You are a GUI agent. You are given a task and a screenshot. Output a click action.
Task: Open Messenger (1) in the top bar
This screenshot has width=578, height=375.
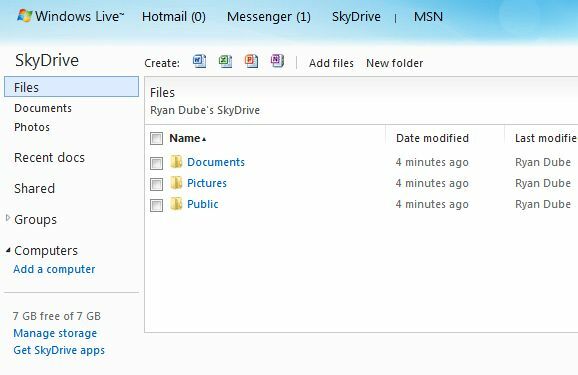[x=269, y=17]
